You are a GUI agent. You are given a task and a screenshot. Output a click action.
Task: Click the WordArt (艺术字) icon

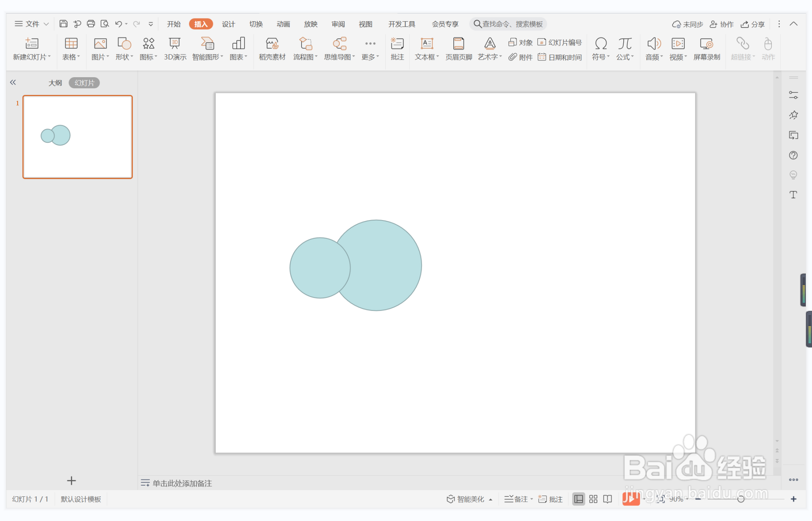tap(489, 44)
